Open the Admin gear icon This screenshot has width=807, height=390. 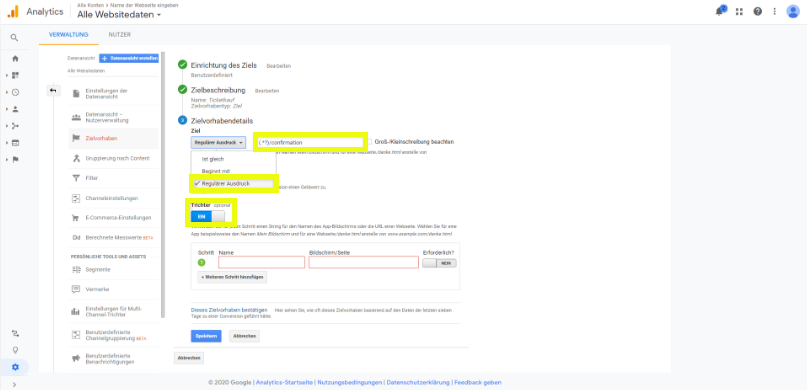(x=15, y=367)
